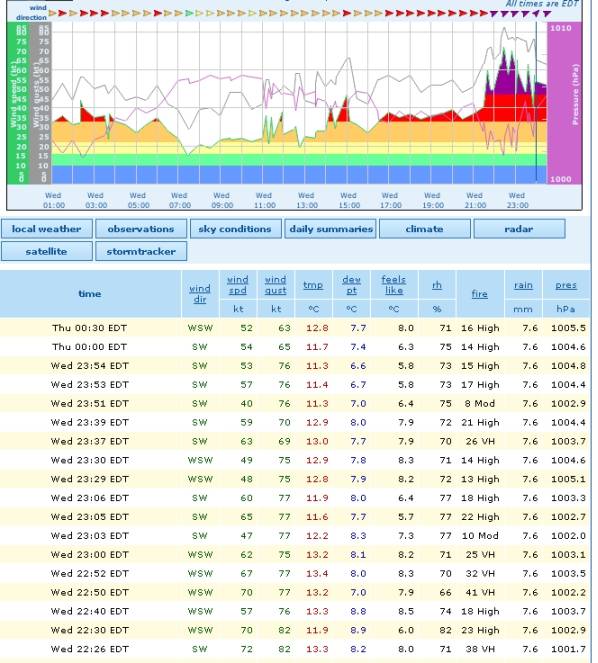Sort by wind gust column header
Screen dimensions: 598x663
(275, 285)
